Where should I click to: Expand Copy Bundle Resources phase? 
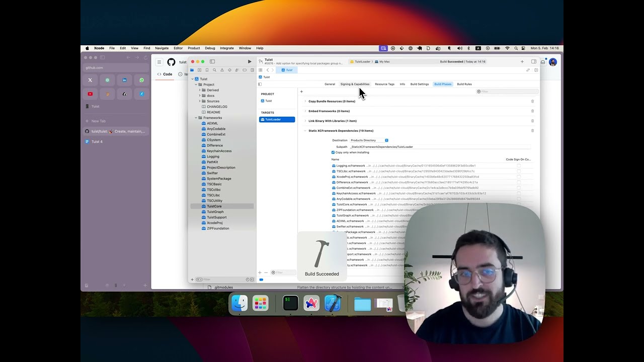pos(305,101)
